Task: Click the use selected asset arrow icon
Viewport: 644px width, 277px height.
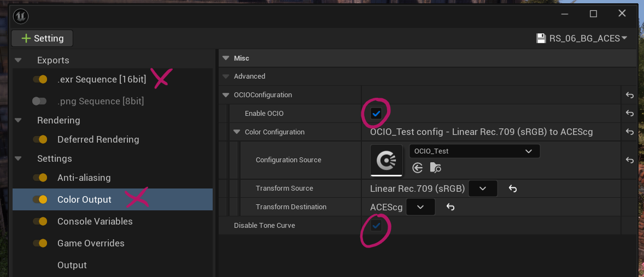Action: 418,168
